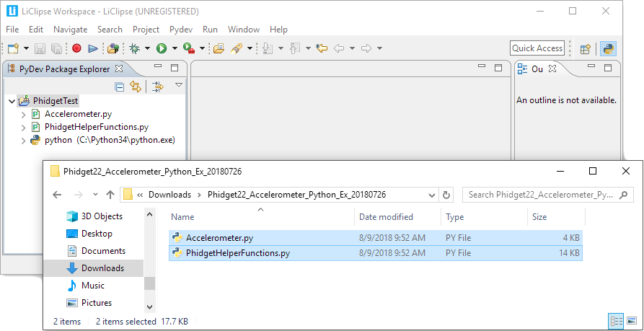Click the Previous Annotation icon
The width and height of the screenshot is (644, 331).
(295, 48)
